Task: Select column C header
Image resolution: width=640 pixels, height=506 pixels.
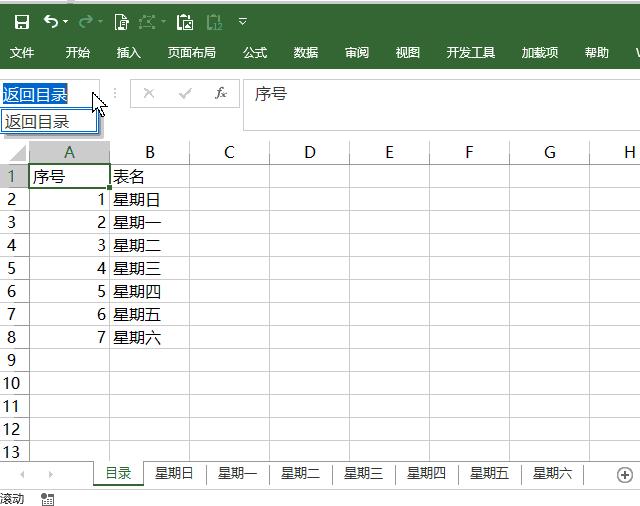Action: pos(229,152)
